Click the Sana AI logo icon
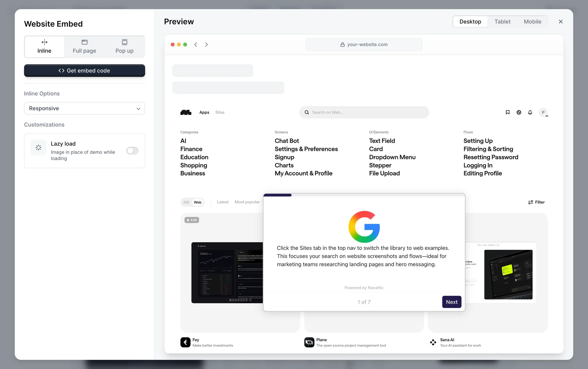588x369 pixels. (x=433, y=342)
